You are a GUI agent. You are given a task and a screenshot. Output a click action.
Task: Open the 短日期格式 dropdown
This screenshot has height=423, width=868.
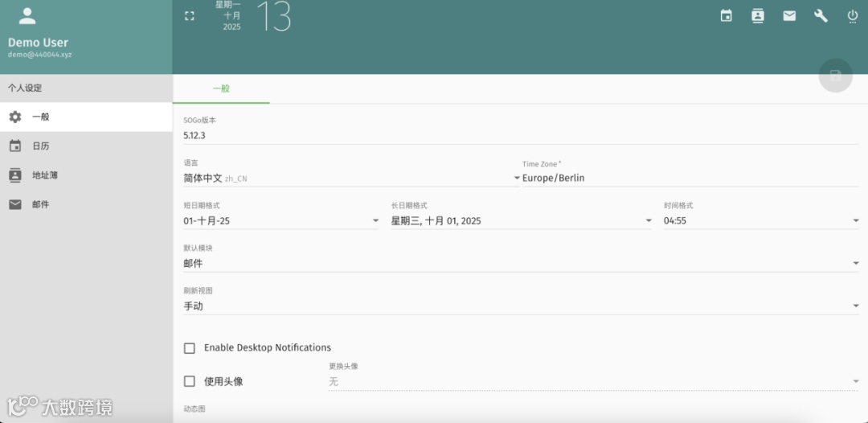pos(281,221)
